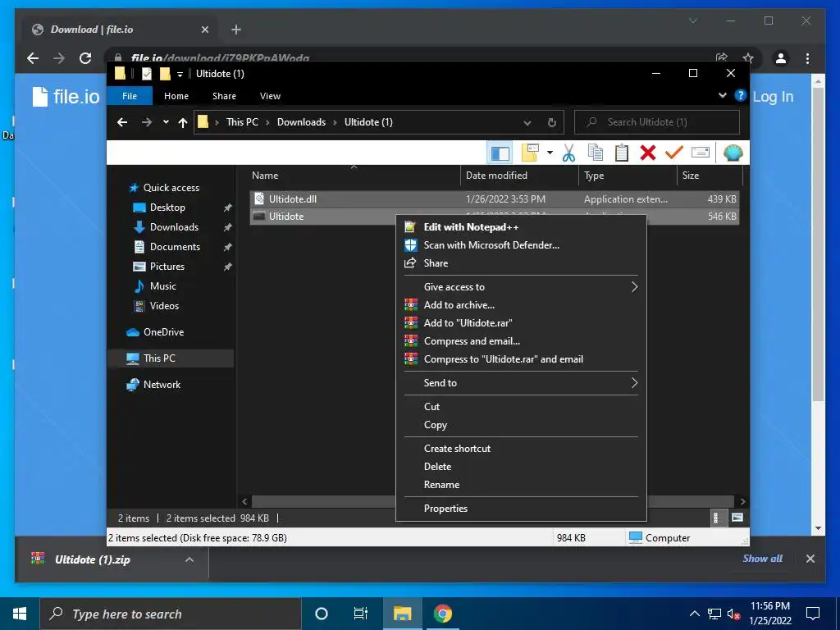
Task: Click the Properties checkmark quick access icon
Action: (146, 74)
